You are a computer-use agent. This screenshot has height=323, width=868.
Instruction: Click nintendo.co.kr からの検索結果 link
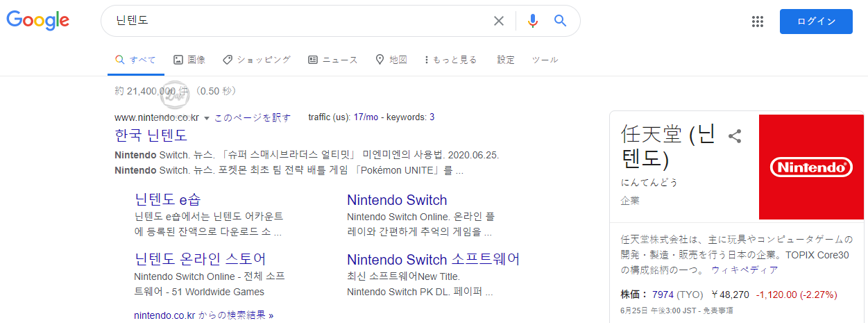[204, 315]
